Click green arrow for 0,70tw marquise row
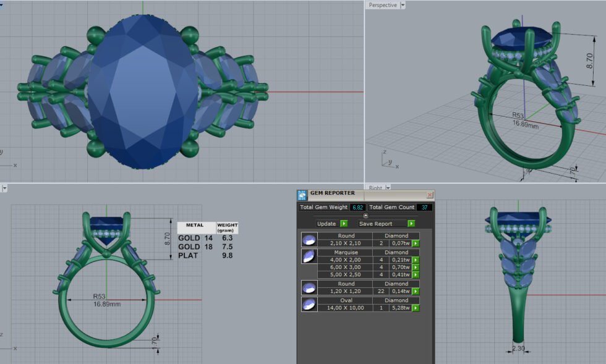 click(x=416, y=268)
